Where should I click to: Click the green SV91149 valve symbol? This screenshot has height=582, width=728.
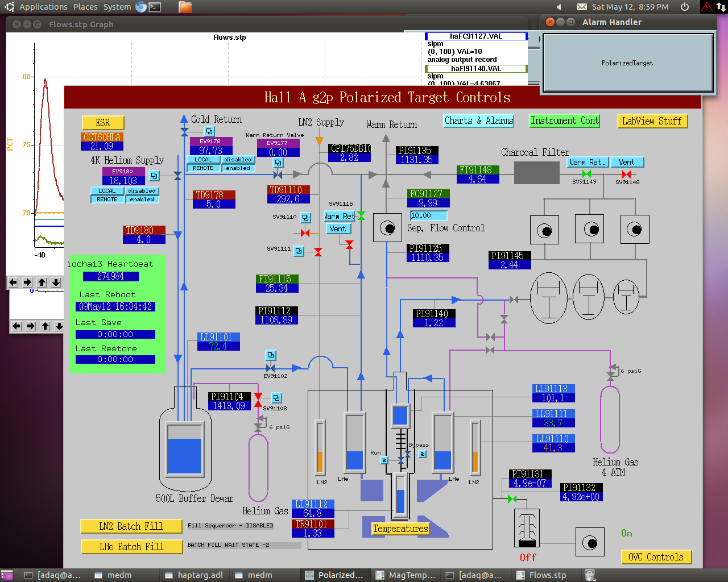tap(586, 174)
